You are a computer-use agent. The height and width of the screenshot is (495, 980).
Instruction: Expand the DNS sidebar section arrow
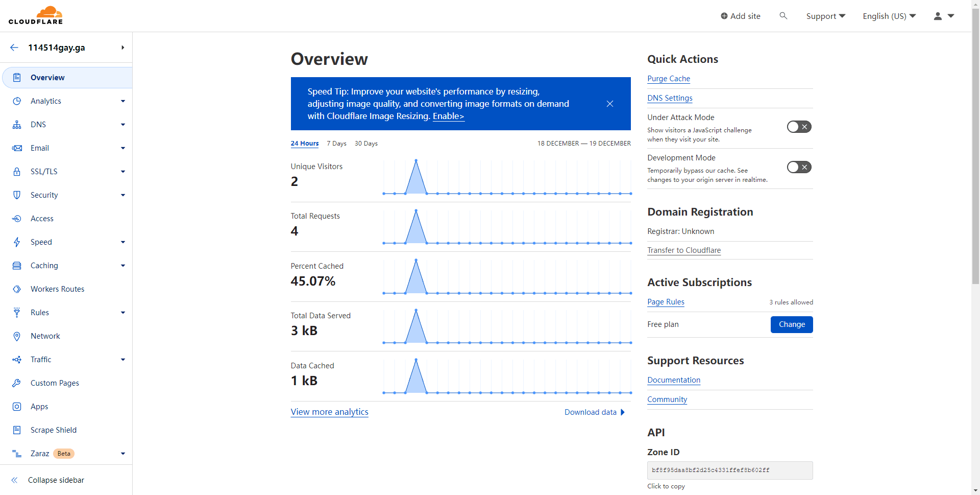(123, 125)
